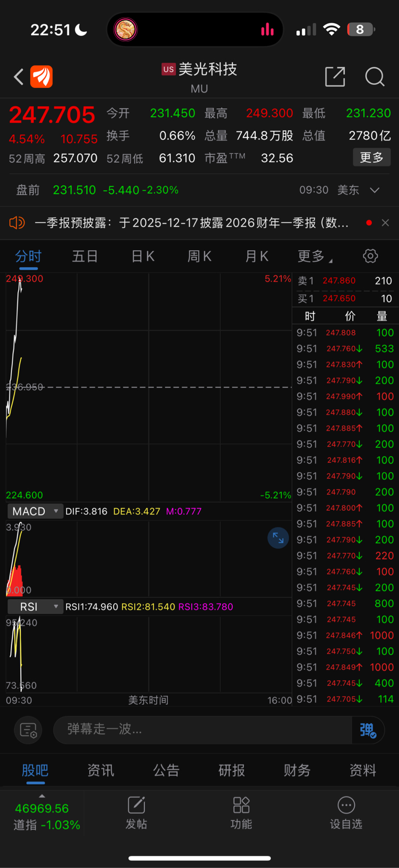This screenshot has height=868, width=399.
Task: Switch to the 周K chart tab
Action: pyautogui.click(x=199, y=256)
